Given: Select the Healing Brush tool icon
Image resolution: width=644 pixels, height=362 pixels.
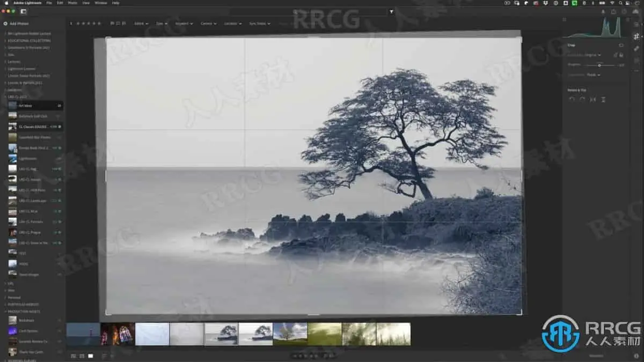Looking at the screenshot, I should [x=636, y=48].
